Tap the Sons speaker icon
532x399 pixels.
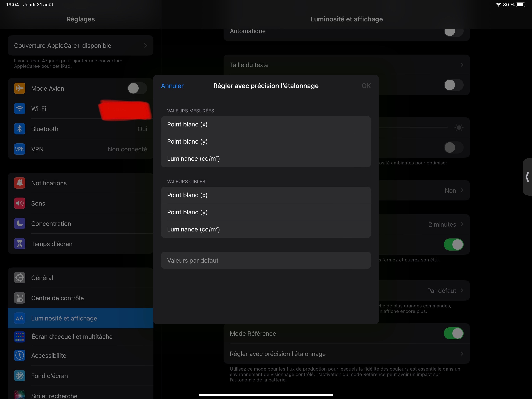pyautogui.click(x=20, y=203)
